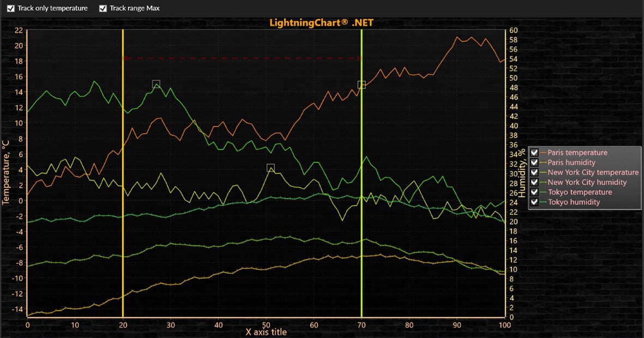
Task: Toggle Tokyo humidity series checkbox
Action: click(x=534, y=202)
